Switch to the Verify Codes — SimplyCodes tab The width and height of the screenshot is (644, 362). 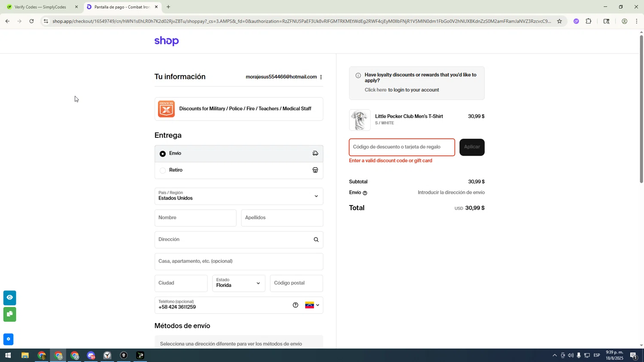click(x=39, y=7)
